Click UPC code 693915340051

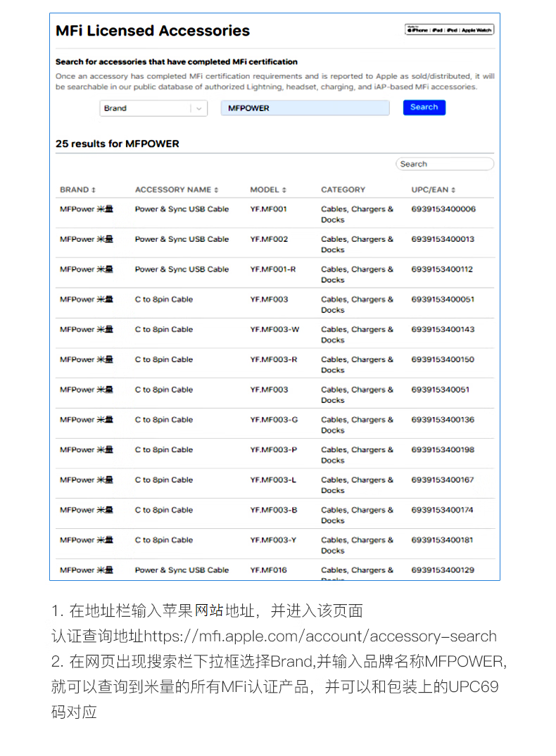(440, 390)
